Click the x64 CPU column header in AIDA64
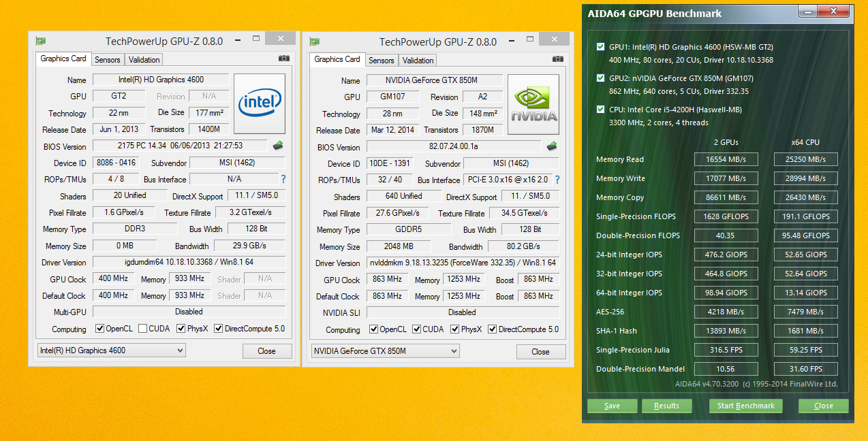Image resolution: width=868 pixels, height=441 pixels. [805, 142]
